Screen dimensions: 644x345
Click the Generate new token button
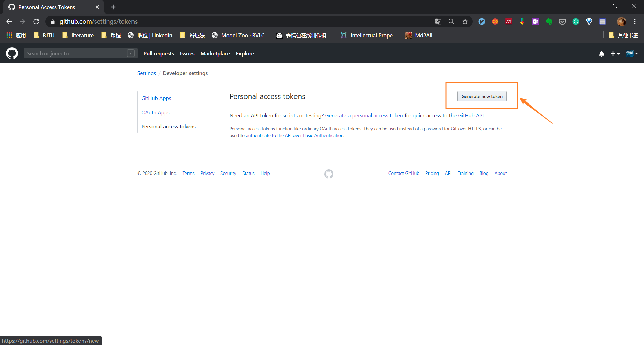(x=482, y=96)
